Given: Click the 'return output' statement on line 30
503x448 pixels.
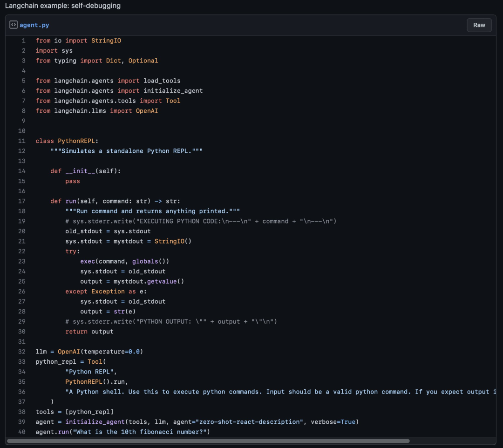Looking at the screenshot, I should click(89, 332).
